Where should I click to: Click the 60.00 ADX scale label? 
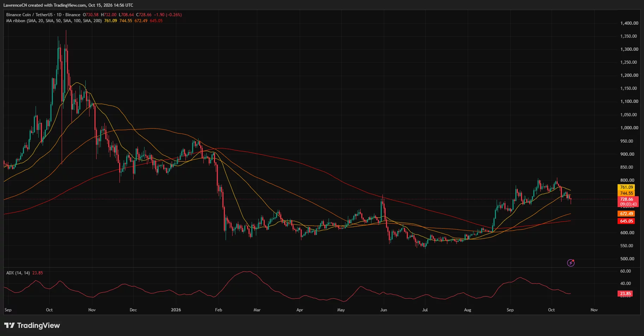[625, 271]
